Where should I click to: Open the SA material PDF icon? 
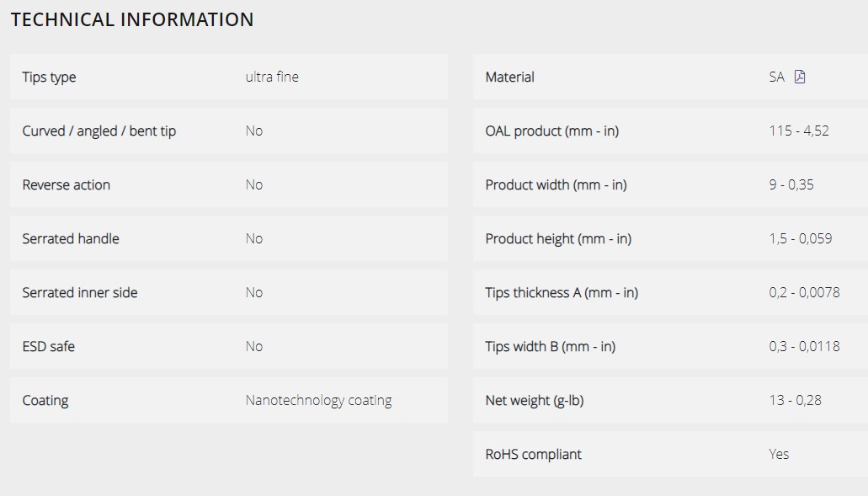click(799, 77)
